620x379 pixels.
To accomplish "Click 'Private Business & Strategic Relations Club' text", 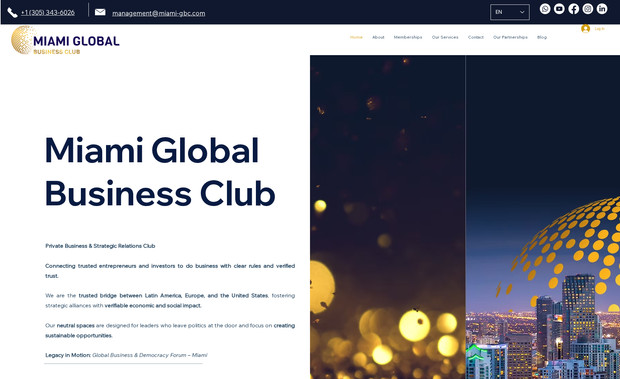I will point(100,246).
